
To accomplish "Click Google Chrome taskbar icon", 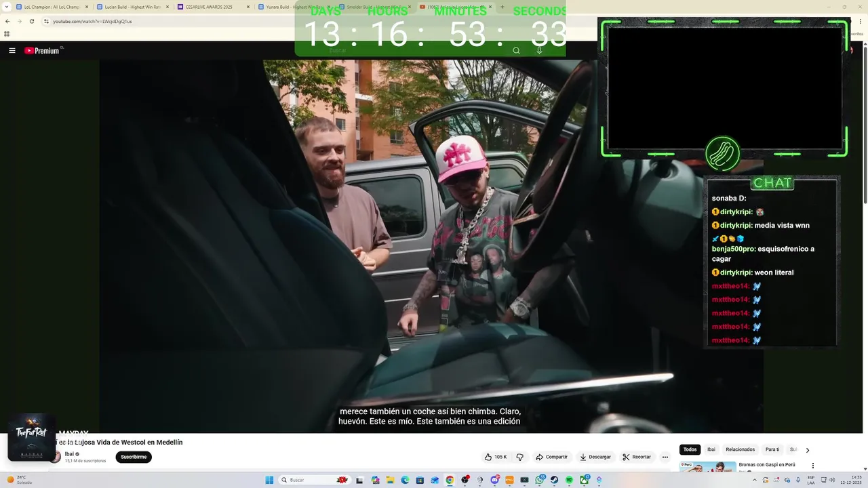I will [450, 480].
